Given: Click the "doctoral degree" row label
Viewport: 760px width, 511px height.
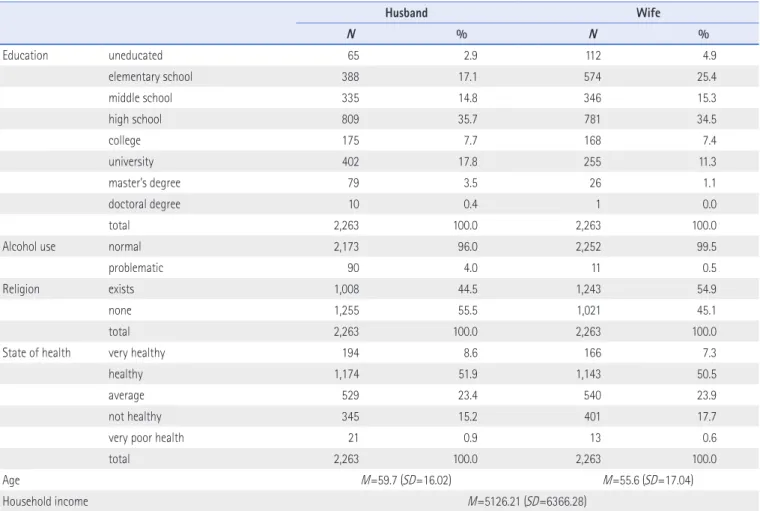Looking at the screenshot, I should coord(144,204).
